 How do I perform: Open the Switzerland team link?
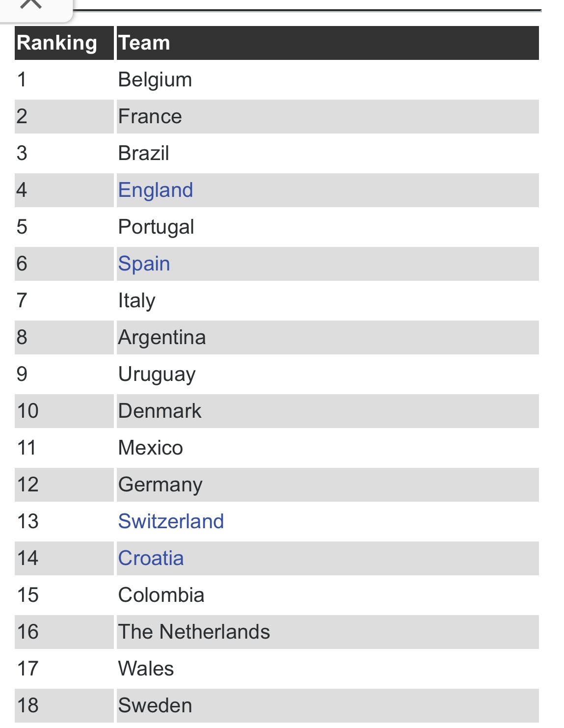[171, 521]
